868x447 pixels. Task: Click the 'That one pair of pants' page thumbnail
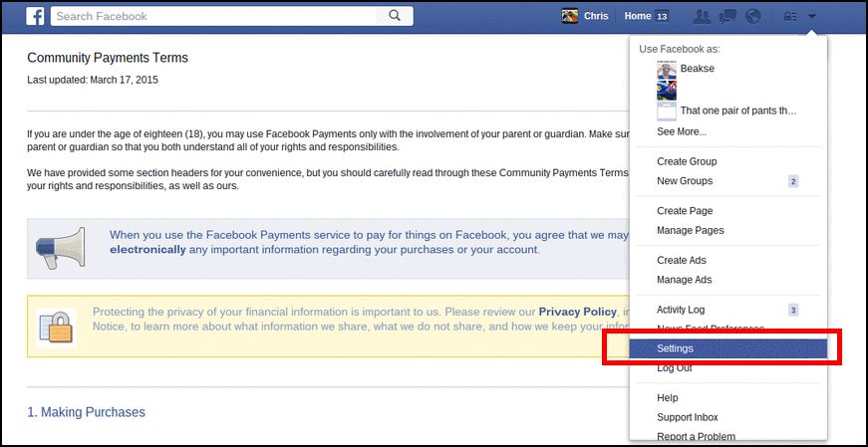pyautogui.click(x=667, y=111)
